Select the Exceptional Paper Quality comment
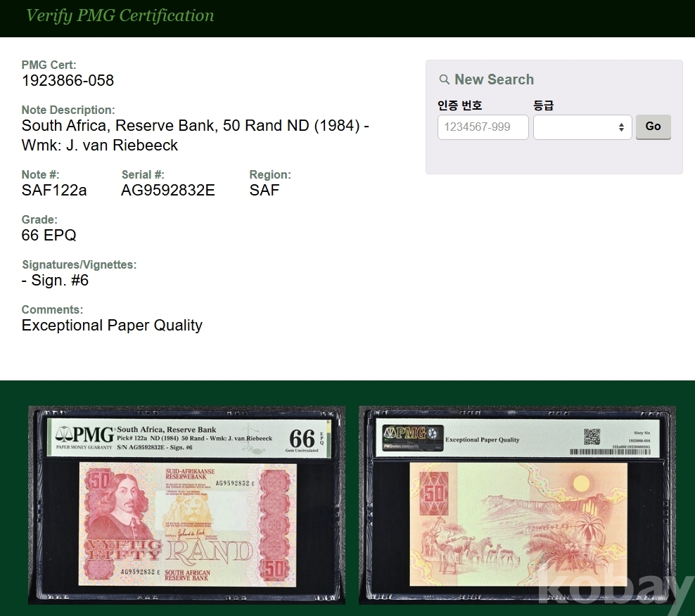Screen dimensions: 695x616 point(112,326)
